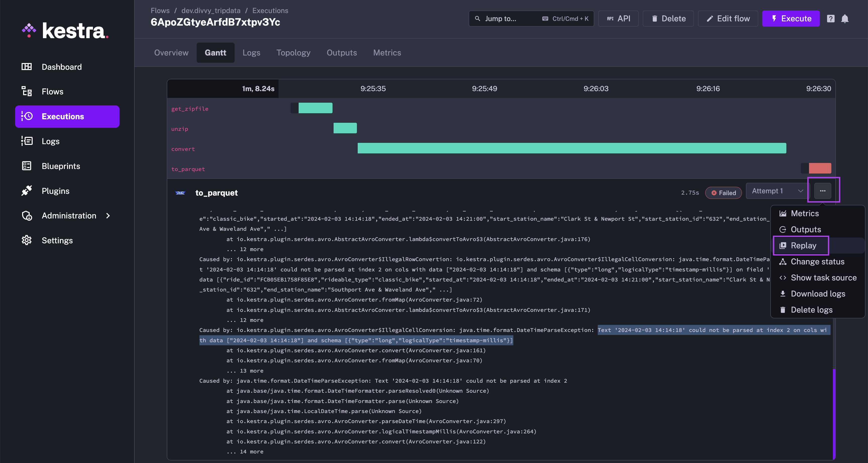Click the Edit flow button
The image size is (868, 463).
tap(728, 19)
